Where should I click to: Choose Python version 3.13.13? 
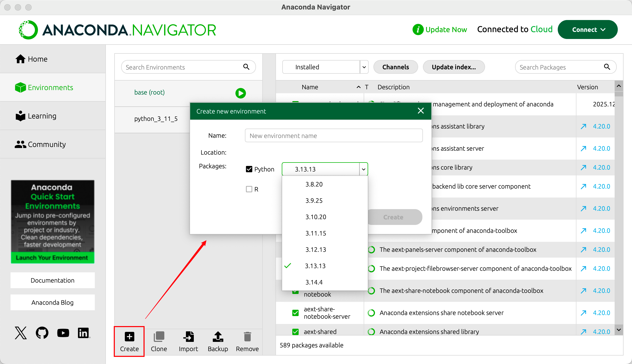325,266
